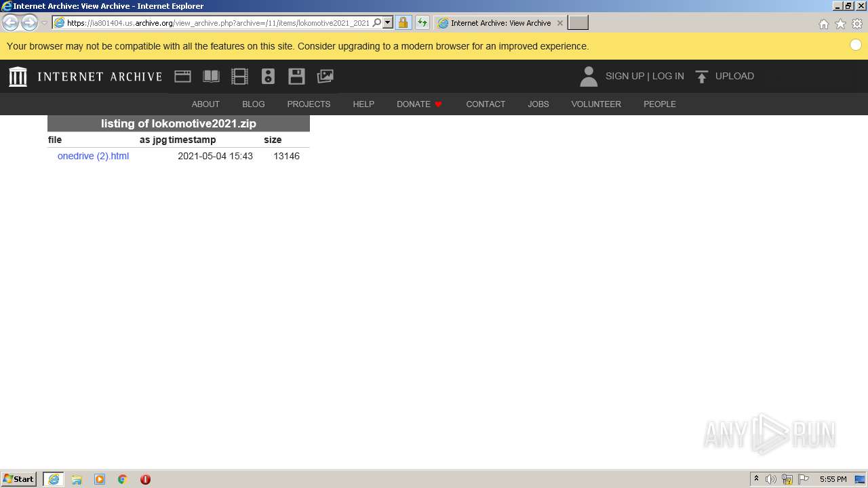Open the Web (Wayback) media icon
Screen dimensions: 868x488
pos(182,77)
